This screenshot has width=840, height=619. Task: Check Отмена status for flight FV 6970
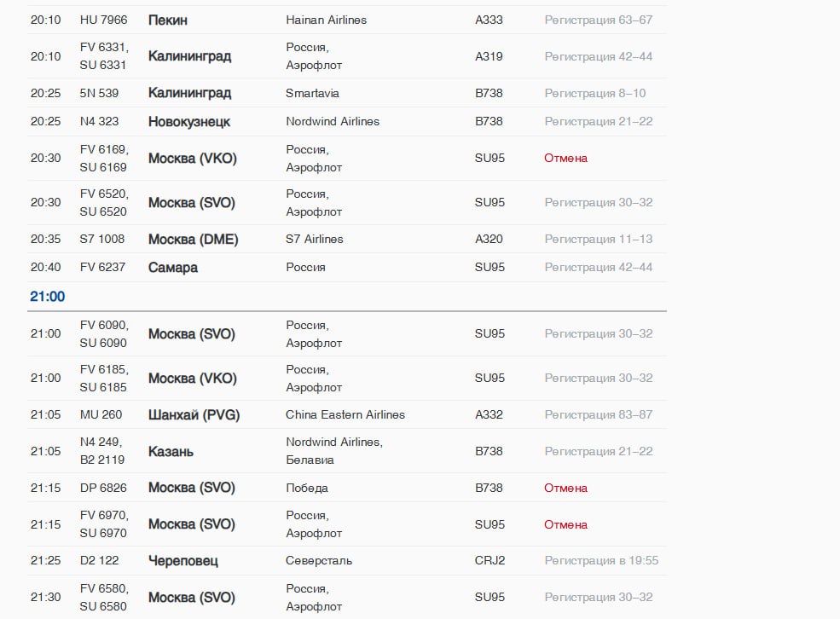point(565,524)
